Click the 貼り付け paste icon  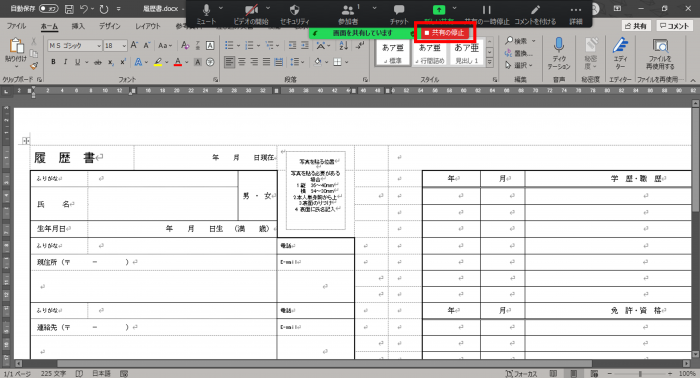coord(16,46)
